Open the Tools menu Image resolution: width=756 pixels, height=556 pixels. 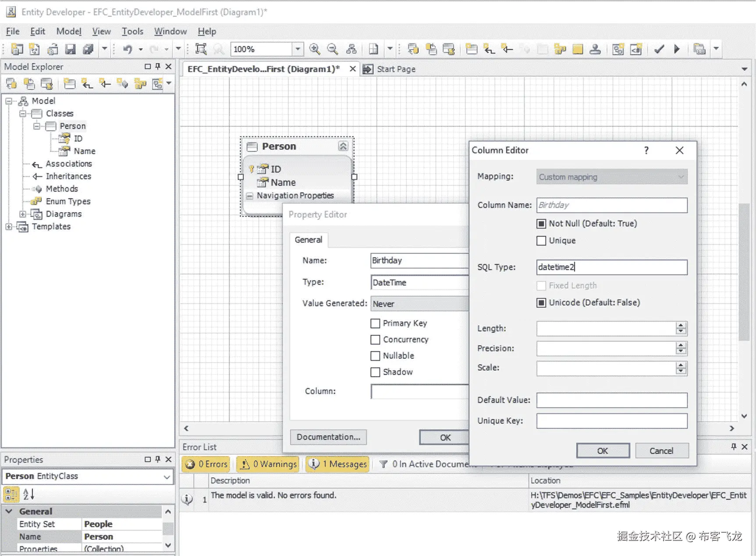coord(132,31)
